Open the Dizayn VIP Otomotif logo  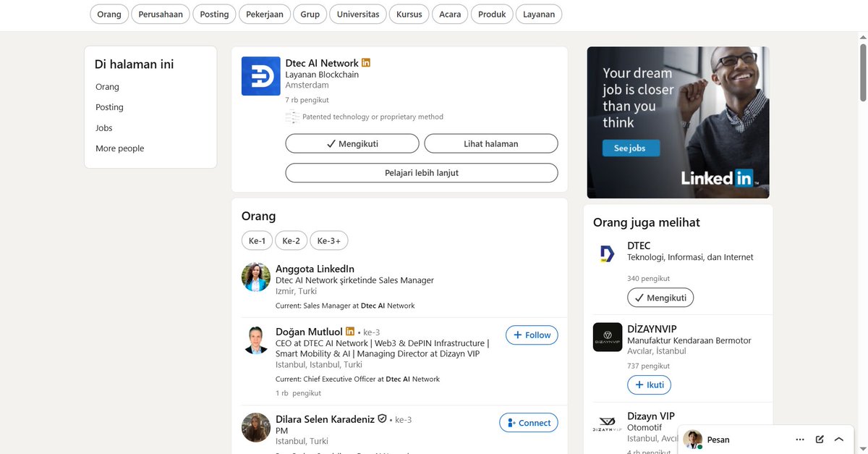[608, 425]
